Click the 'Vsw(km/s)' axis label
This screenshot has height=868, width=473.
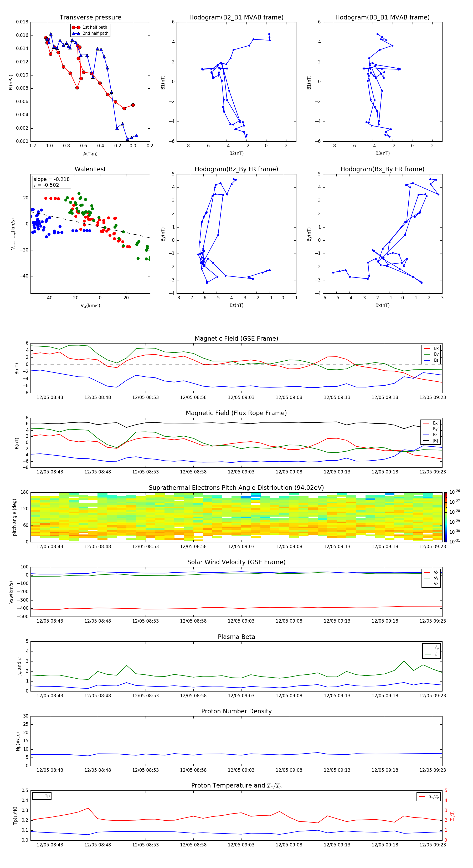(x=11, y=592)
